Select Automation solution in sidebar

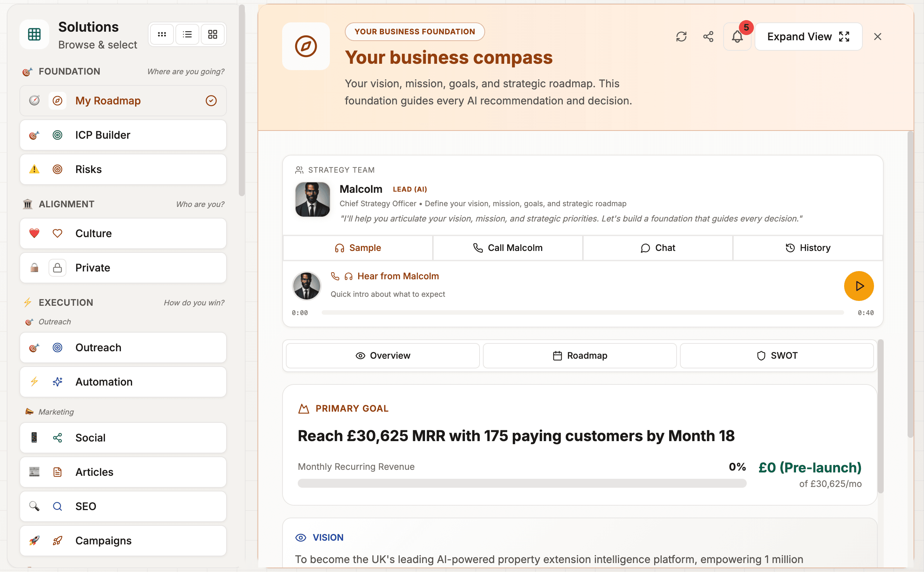123,382
